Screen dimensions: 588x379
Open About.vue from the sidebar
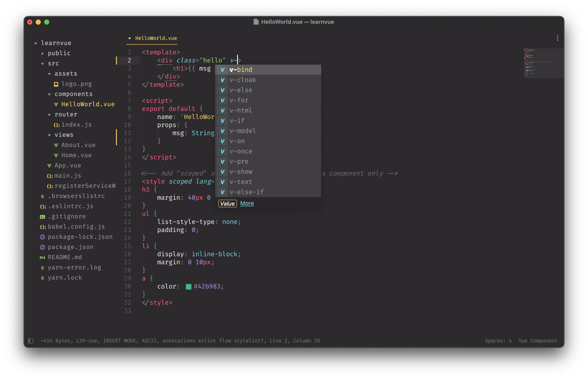click(x=78, y=145)
